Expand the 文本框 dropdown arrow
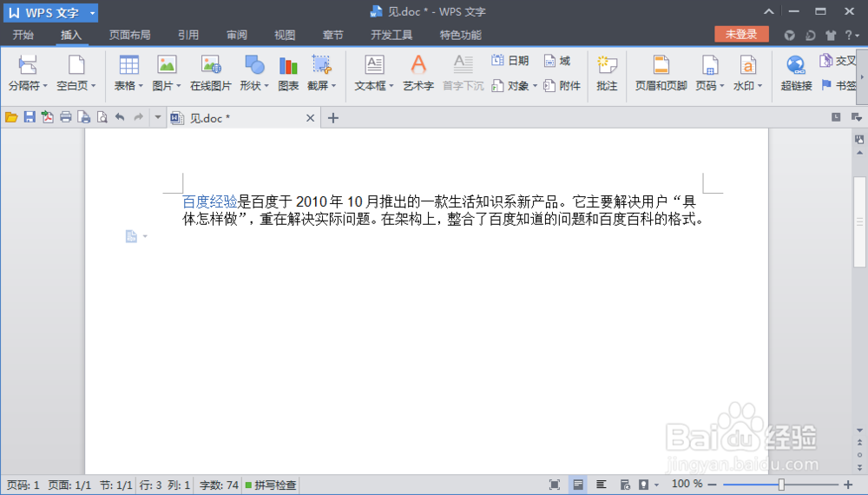 [391, 86]
